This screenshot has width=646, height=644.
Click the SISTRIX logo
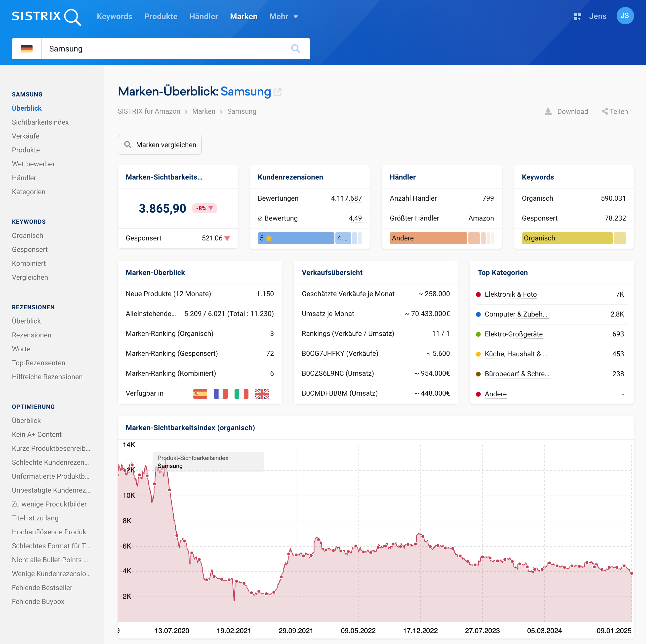point(46,17)
